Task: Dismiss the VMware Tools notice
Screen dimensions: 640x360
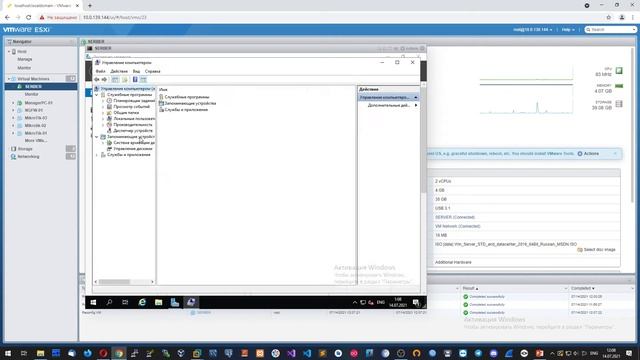Action: click(x=615, y=154)
